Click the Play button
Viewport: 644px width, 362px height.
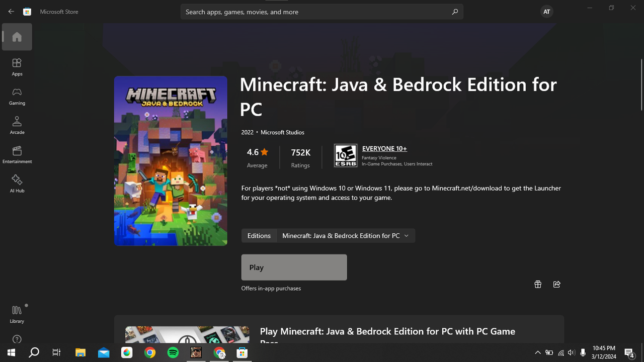[294, 267]
